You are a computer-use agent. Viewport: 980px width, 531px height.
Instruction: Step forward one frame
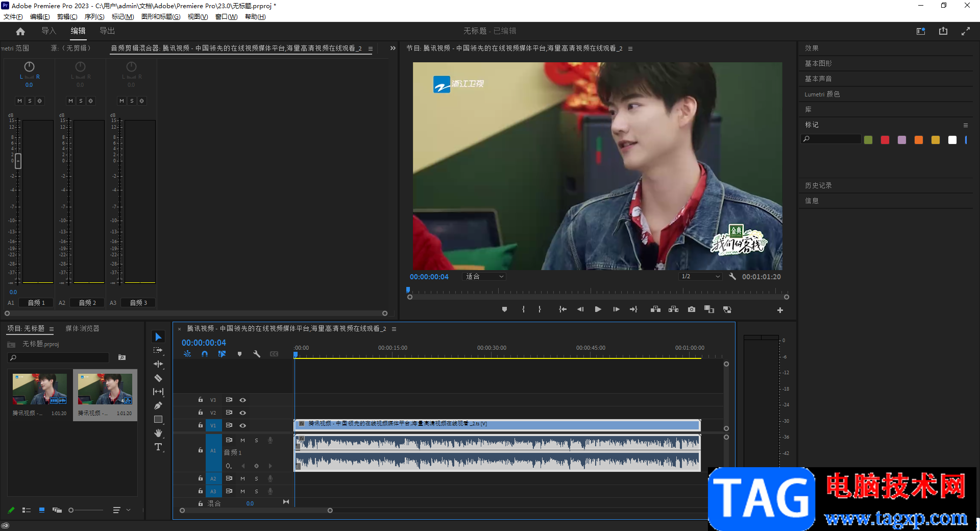pyautogui.click(x=616, y=309)
